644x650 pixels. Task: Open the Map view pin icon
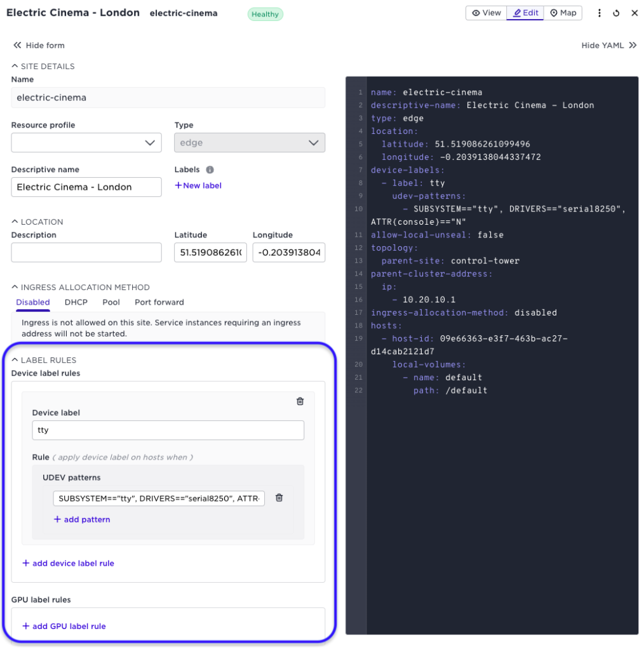(563, 13)
